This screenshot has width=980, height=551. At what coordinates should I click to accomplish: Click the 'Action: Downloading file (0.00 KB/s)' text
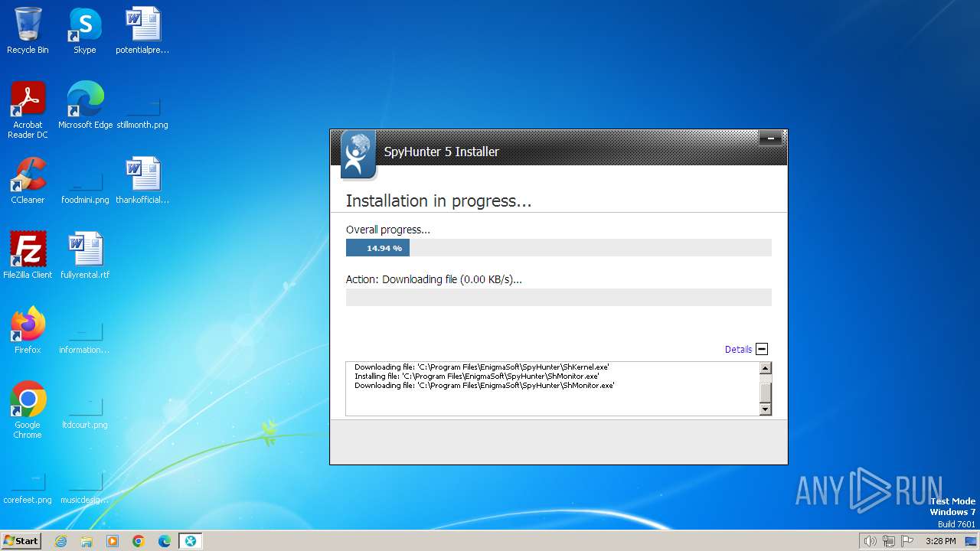pyautogui.click(x=434, y=279)
